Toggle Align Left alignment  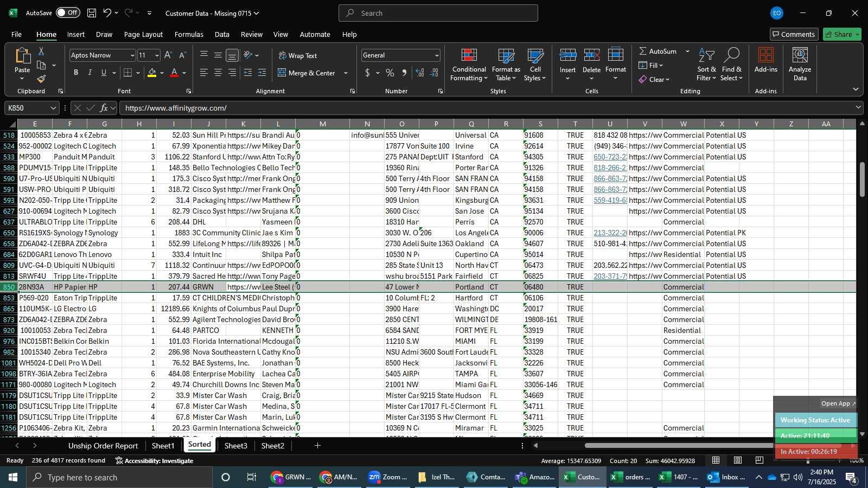[204, 73]
